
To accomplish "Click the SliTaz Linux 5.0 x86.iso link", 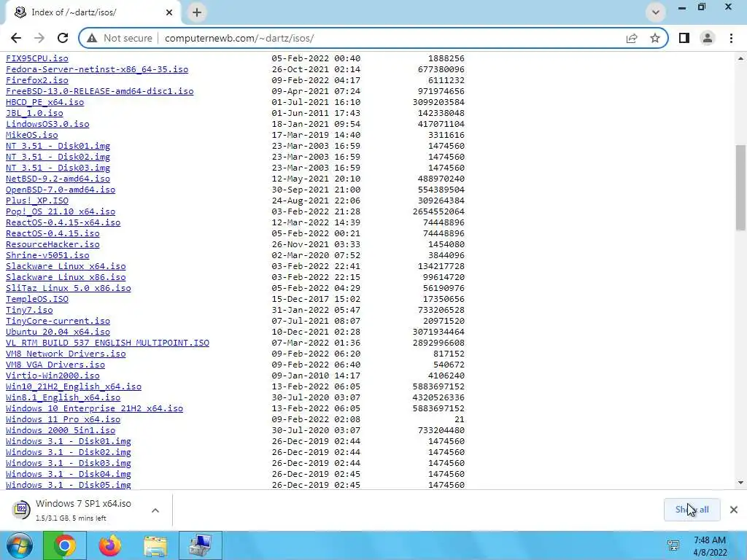I will tap(68, 289).
